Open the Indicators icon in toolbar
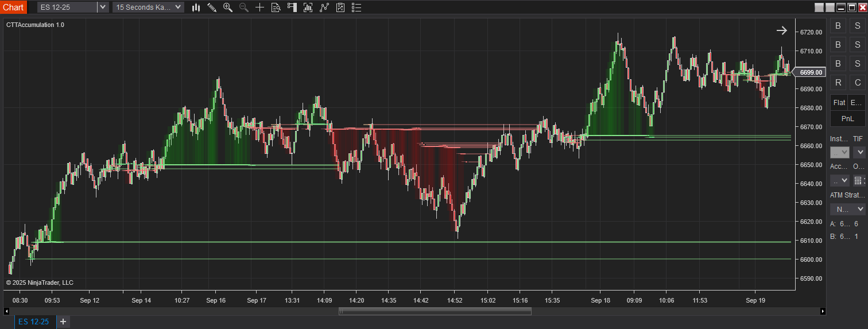Image resolution: width=868 pixels, height=329 pixels. click(x=308, y=7)
